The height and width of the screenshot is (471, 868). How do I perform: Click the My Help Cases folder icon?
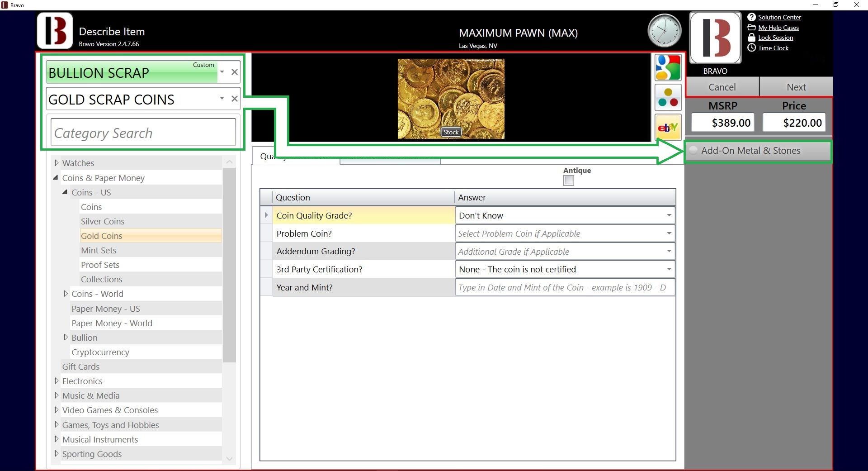(x=751, y=28)
